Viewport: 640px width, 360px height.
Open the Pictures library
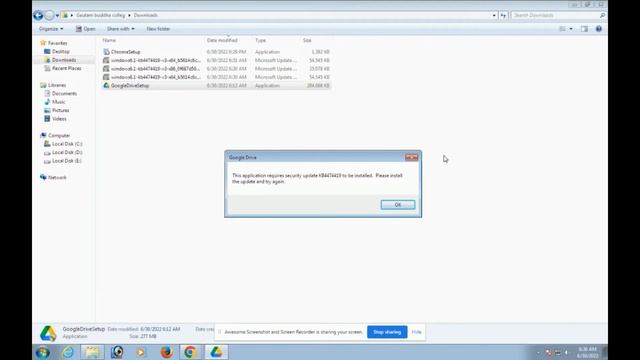click(60, 110)
